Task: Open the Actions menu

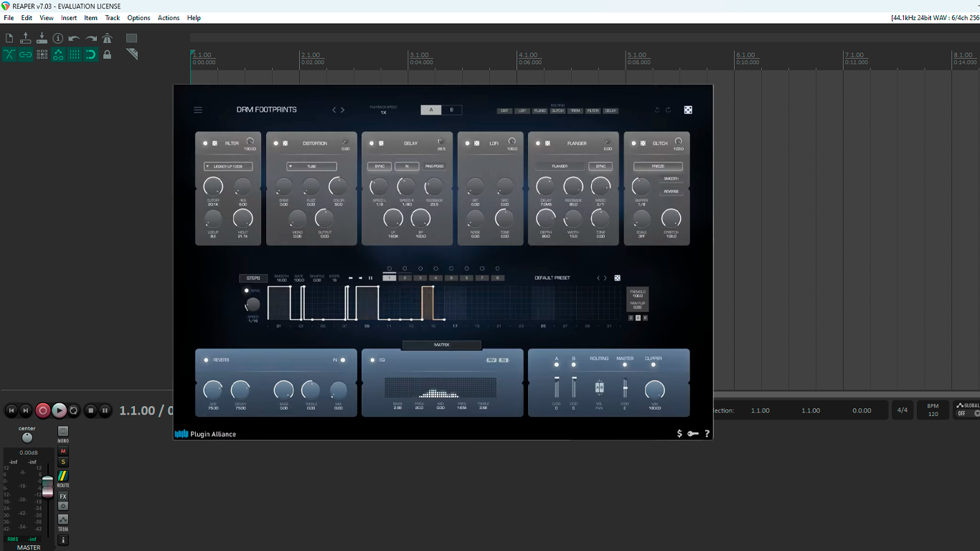Action: click(169, 18)
